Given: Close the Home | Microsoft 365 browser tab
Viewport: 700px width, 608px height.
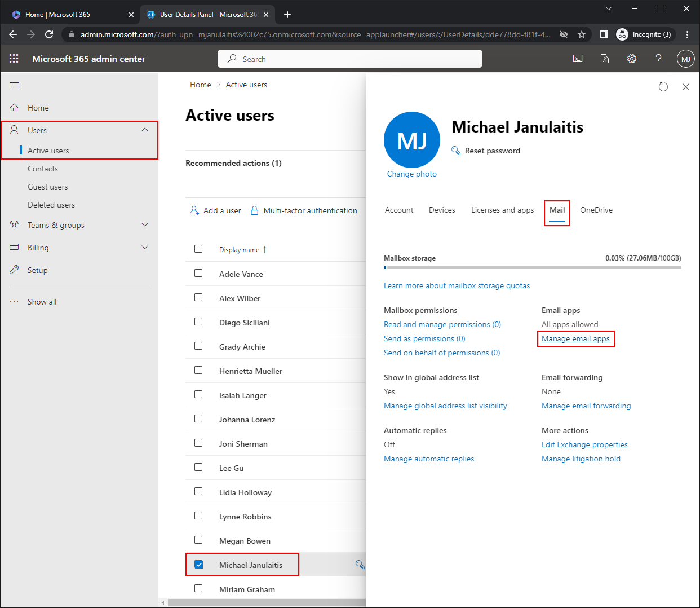Looking at the screenshot, I should 131,15.
